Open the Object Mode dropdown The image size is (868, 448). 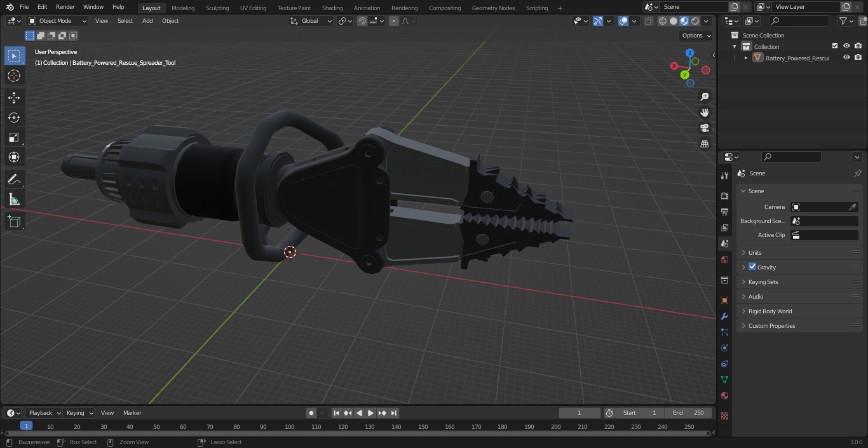coord(57,21)
